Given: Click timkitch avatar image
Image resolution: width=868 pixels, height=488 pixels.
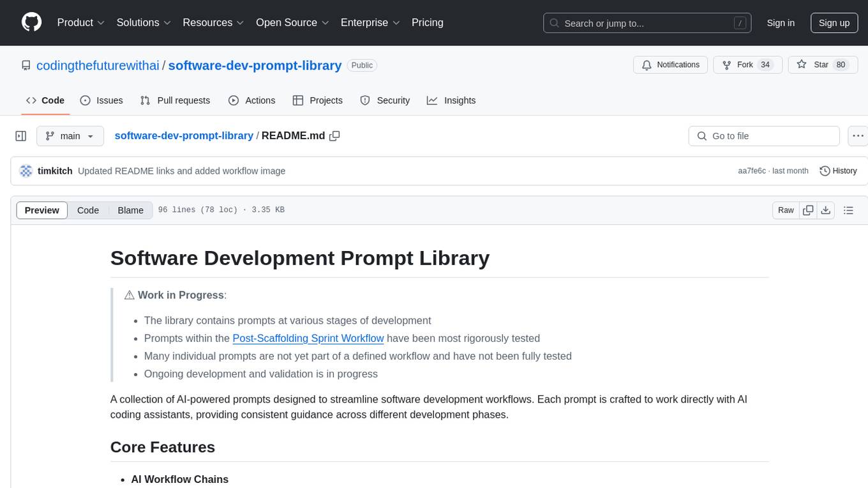Looking at the screenshot, I should (x=26, y=171).
